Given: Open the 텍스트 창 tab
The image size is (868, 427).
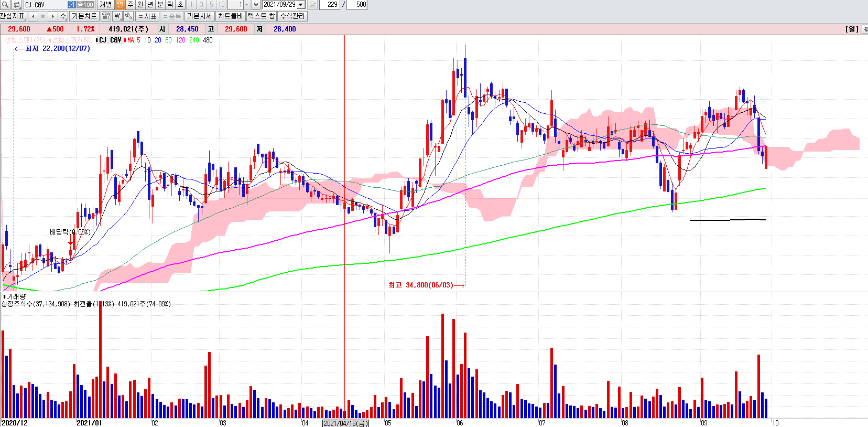Looking at the screenshot, I should [261, 16].
